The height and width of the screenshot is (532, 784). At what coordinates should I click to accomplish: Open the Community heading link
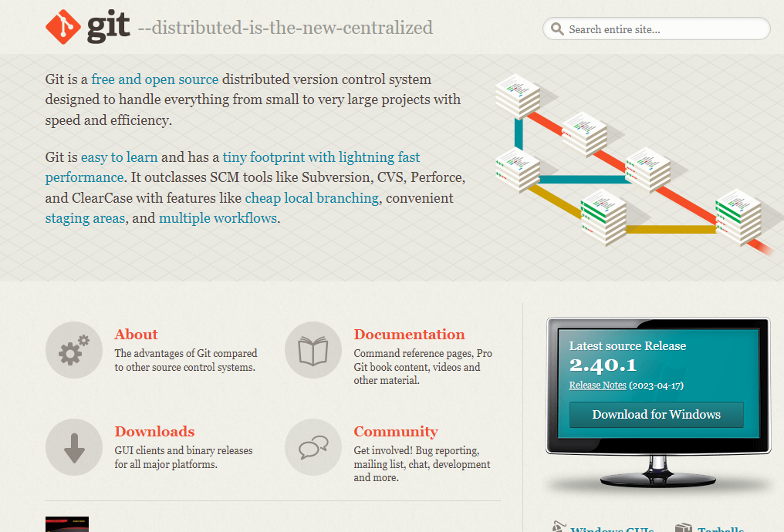pyautogui.click(x=396, y=431)
